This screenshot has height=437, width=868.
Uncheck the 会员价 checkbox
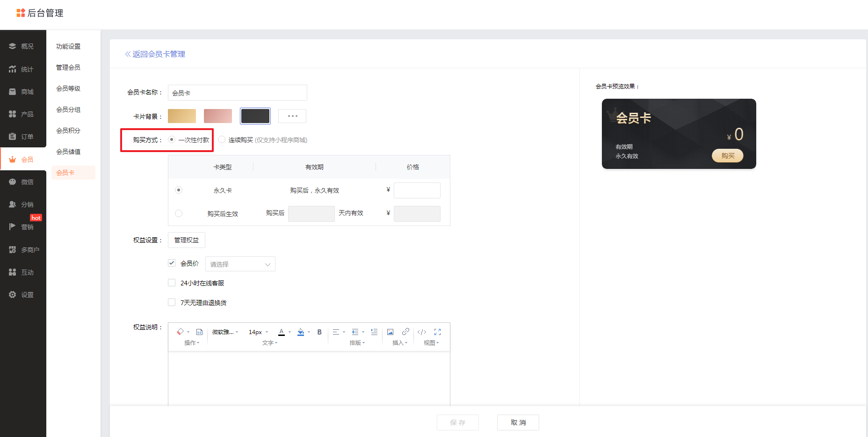172,263
